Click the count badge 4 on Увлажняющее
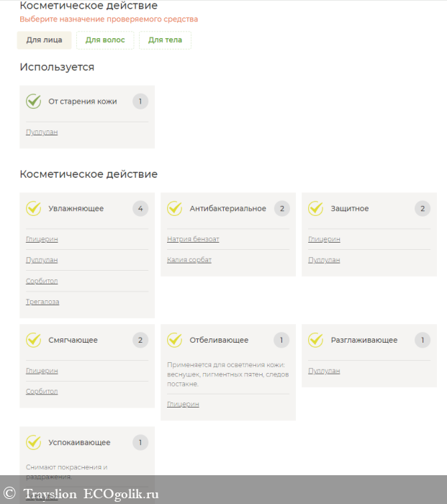This screenshot has width=447, height=504. tap(140, 209)
